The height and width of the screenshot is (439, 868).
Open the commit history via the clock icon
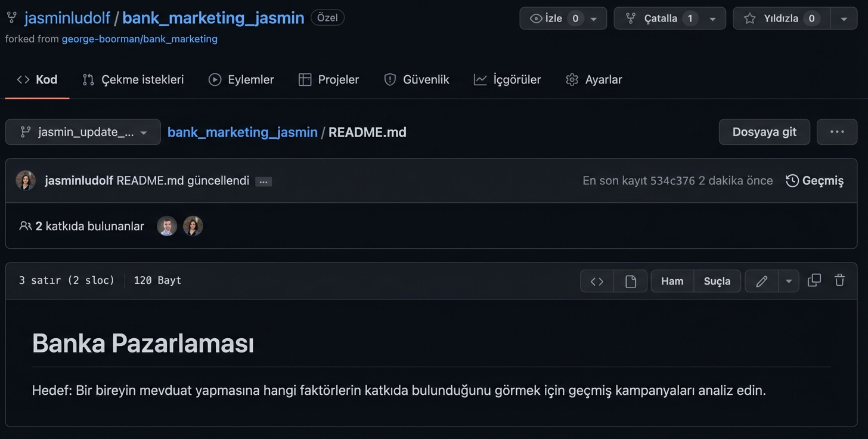click(x=792, y=180)
